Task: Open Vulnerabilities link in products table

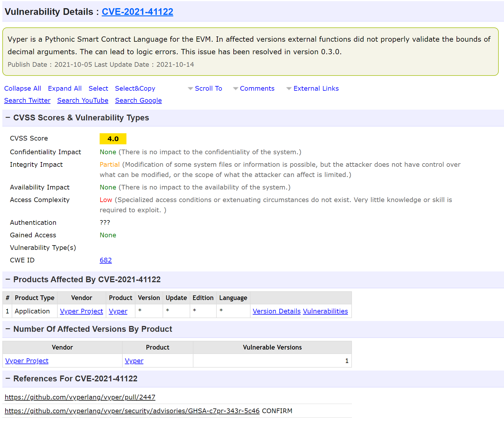Action: 325,311
